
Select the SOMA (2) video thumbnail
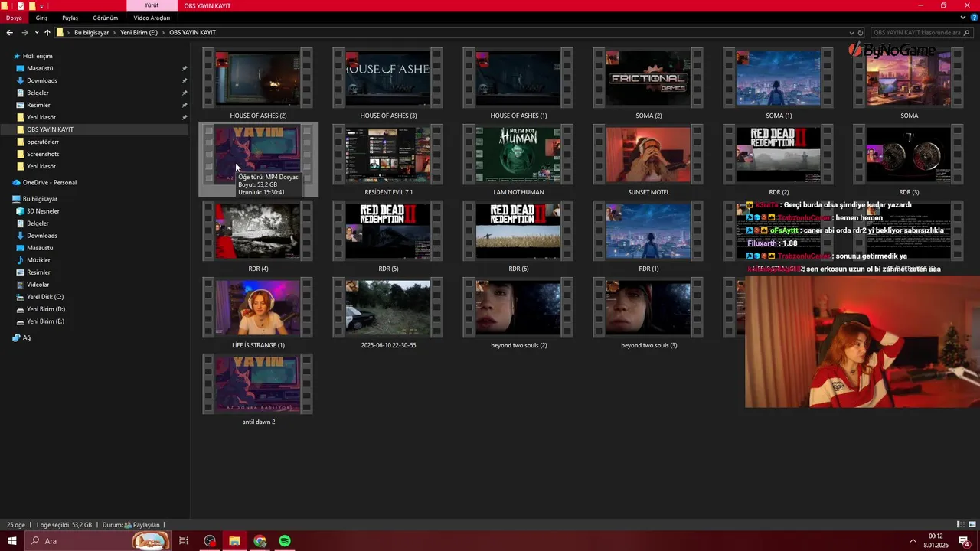648,78
